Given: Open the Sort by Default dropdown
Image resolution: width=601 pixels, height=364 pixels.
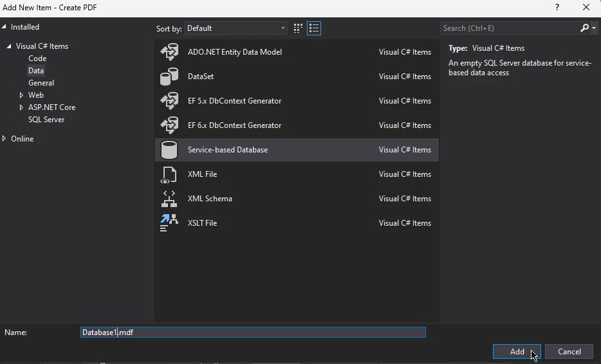Looking at the screenshot, I should (236, 28).
